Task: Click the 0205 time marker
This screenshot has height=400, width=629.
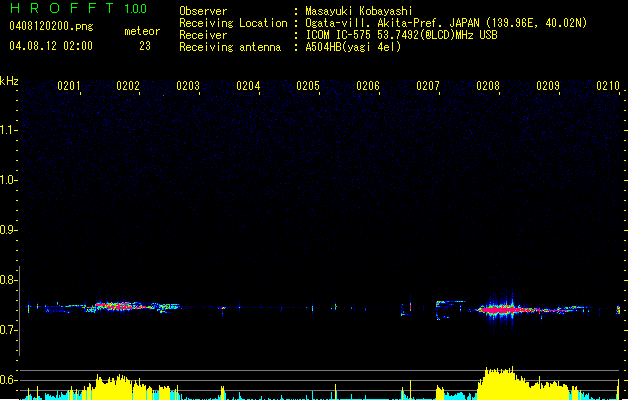Action: 308,86
